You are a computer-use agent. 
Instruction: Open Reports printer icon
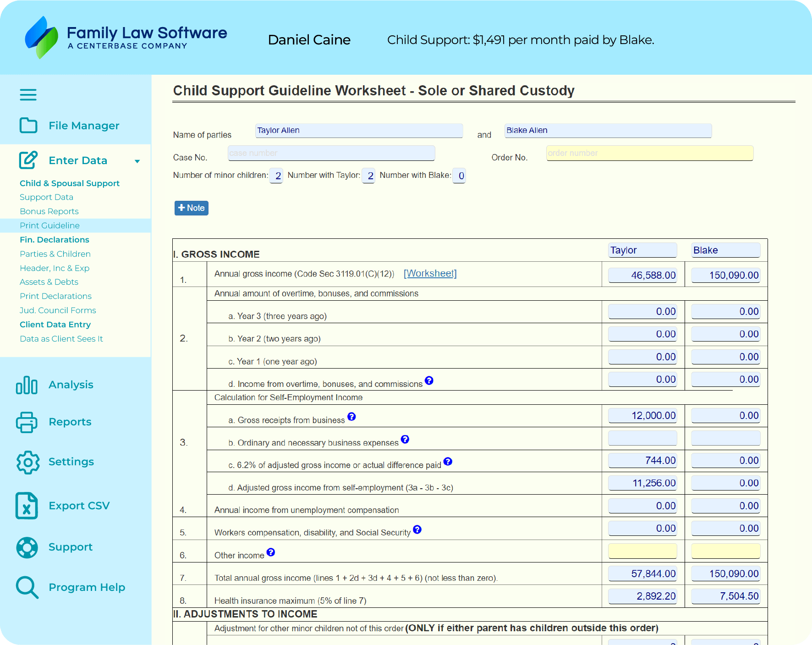click(27, 422)
